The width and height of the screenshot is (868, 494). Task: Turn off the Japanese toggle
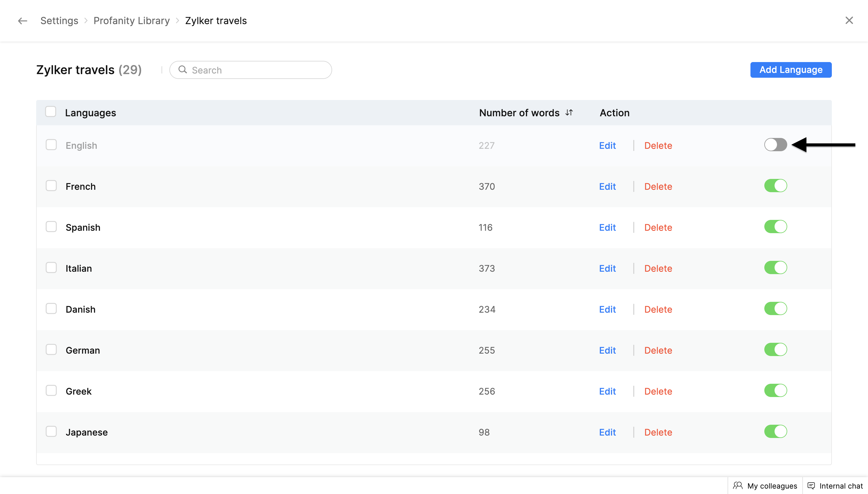click(775, 432)
